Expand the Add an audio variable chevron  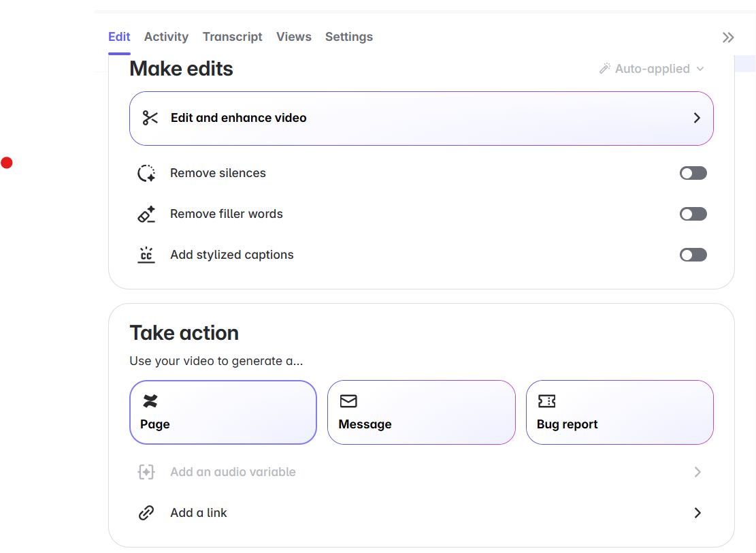coord(697,472)
